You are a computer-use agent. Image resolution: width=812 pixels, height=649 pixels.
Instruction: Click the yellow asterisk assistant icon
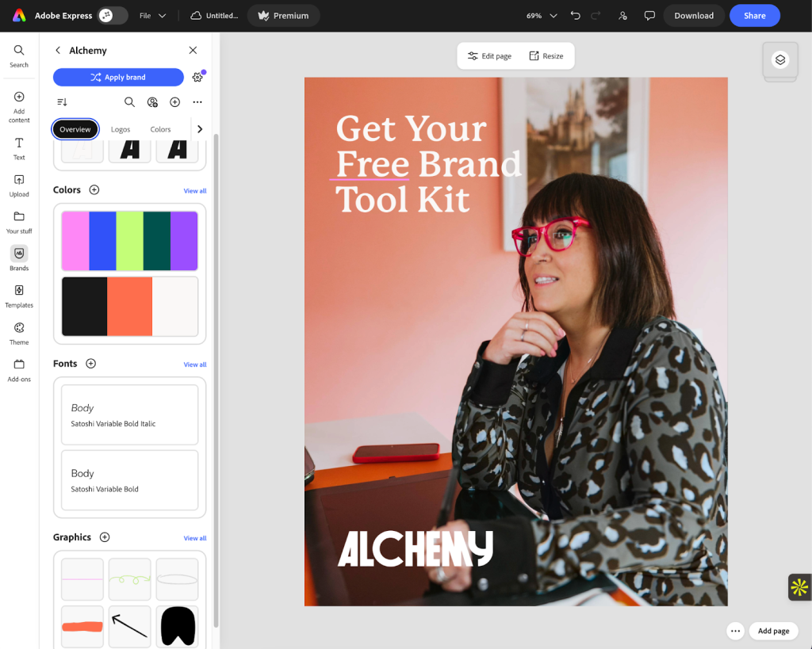(799, 587)
